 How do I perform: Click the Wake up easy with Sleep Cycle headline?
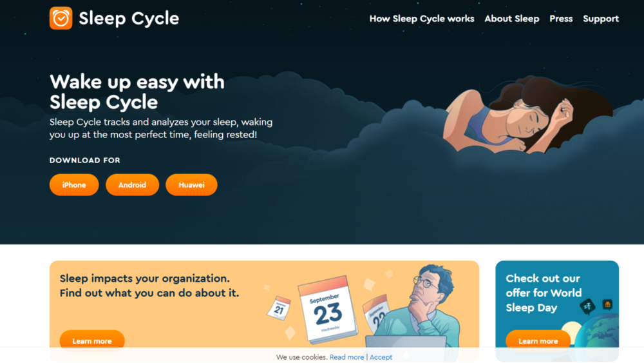[137, 92]
